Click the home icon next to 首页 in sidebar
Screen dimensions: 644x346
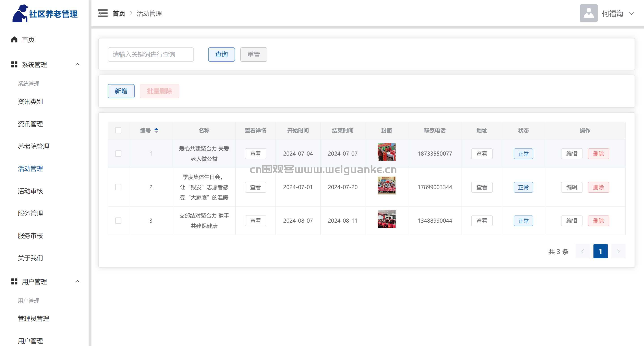pos(14,40)
